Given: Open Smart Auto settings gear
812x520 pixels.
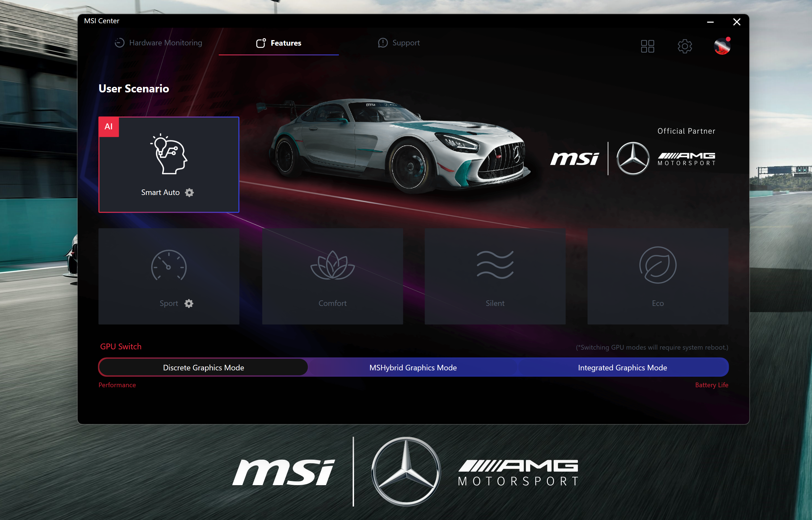Looking at the screenshot, I should [190, 193].
